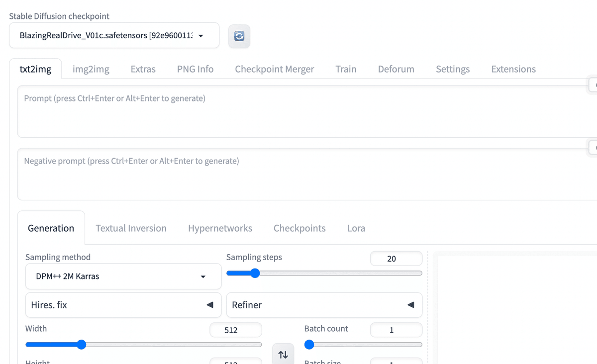Show the Textual Inversion tab
The height and width of the screenshot is (364, 597).
click(x=131, y=228)
